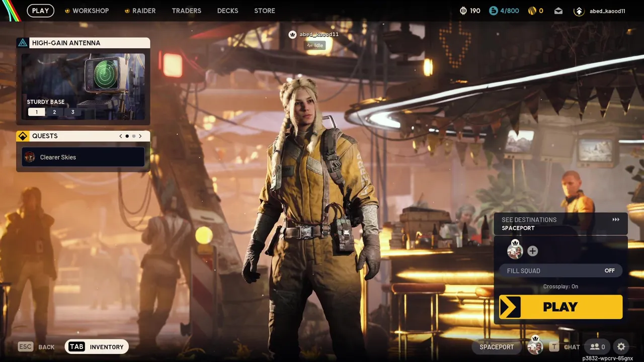Click the High-Gain Antenna triangle icon
Image resolution: width=644 pixels, height=362 pixels.
tap(23, 43)
